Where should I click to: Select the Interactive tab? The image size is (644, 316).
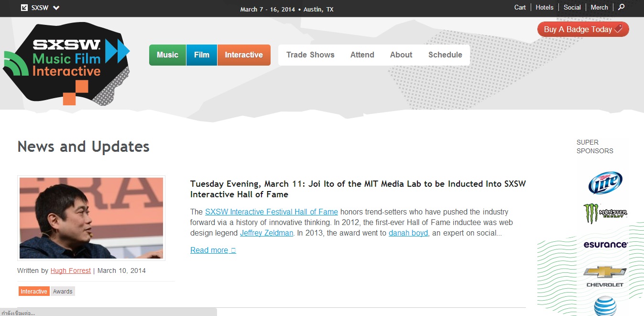(x=244, y=55)
